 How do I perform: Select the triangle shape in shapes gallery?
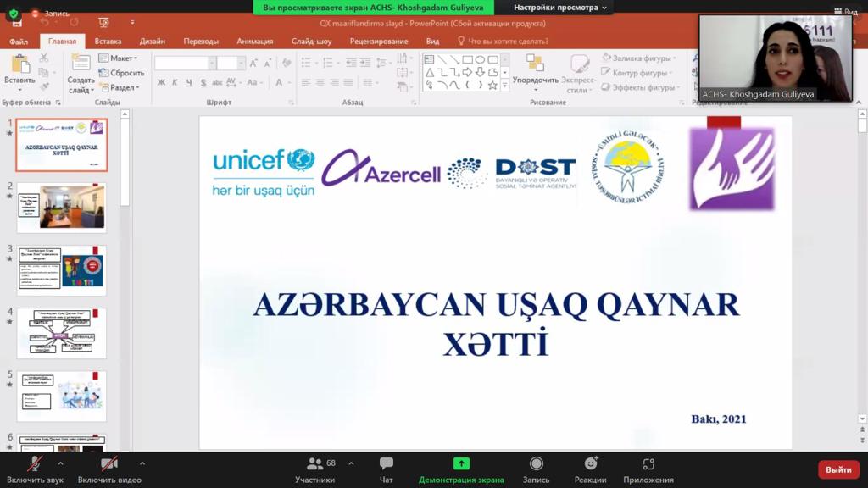[x=430, y=73]
